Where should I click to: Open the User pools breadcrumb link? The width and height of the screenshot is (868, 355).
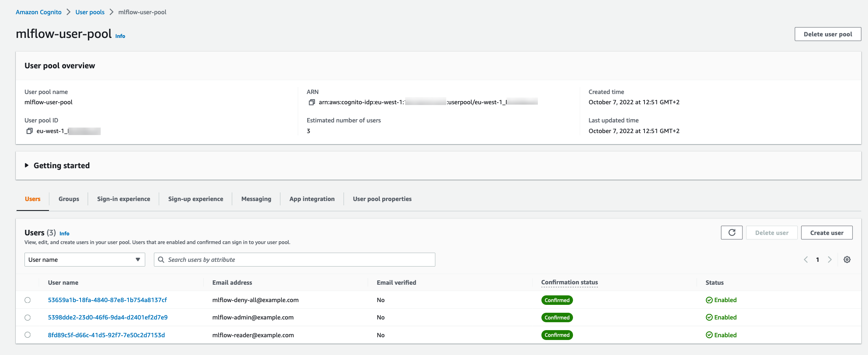click(x=90, y=12)
